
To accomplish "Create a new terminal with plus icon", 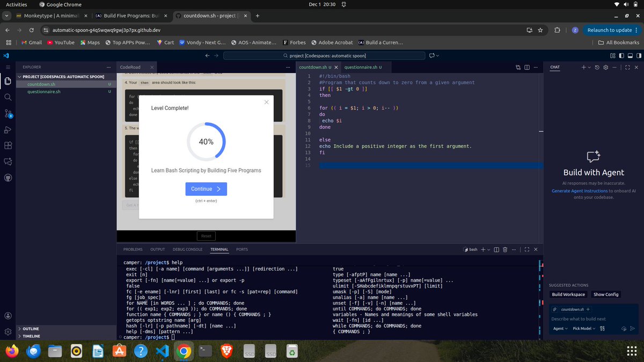I will pos(483,249).
